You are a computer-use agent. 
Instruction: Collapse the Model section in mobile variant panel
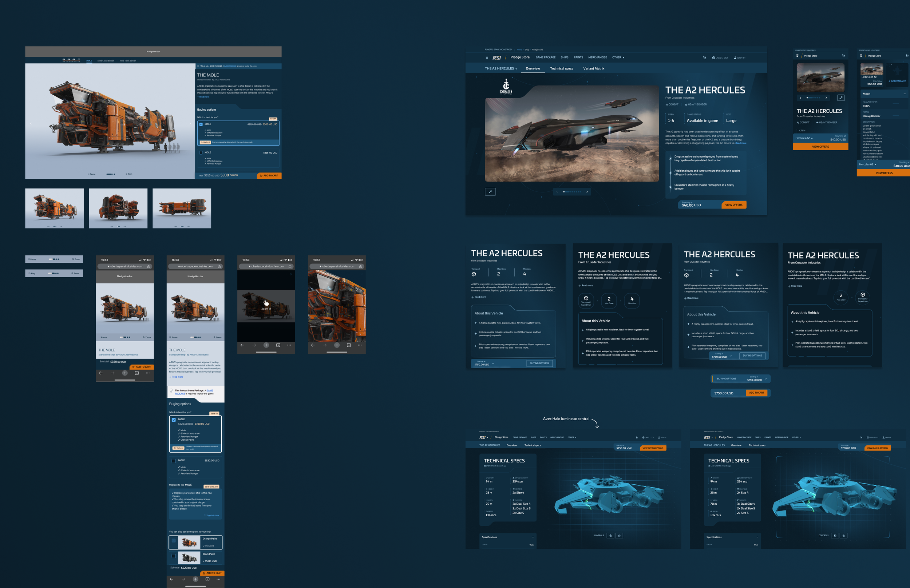(904, 94)
